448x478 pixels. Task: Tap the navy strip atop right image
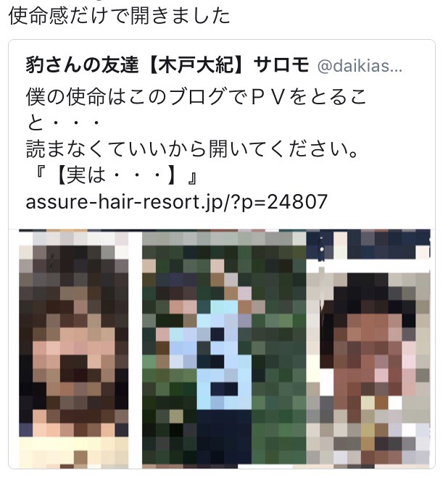[368, 246]
